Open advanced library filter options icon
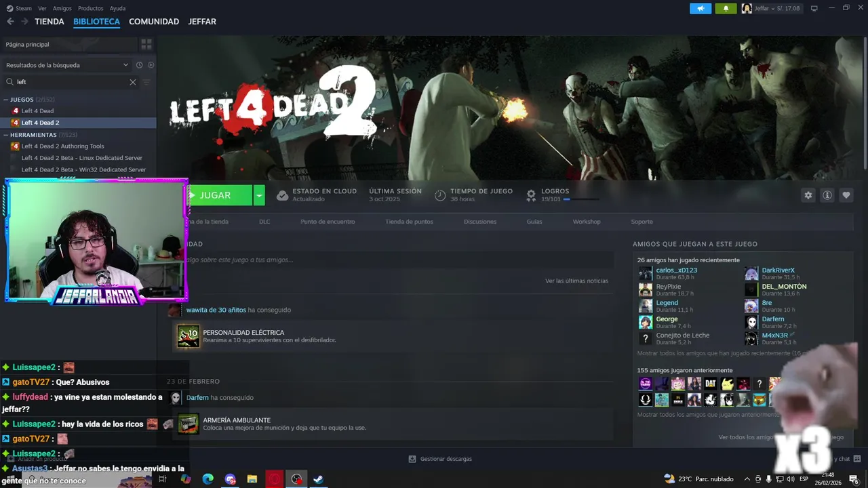Image resolution: width=868 pixels, height=488 pixels. 146,82
